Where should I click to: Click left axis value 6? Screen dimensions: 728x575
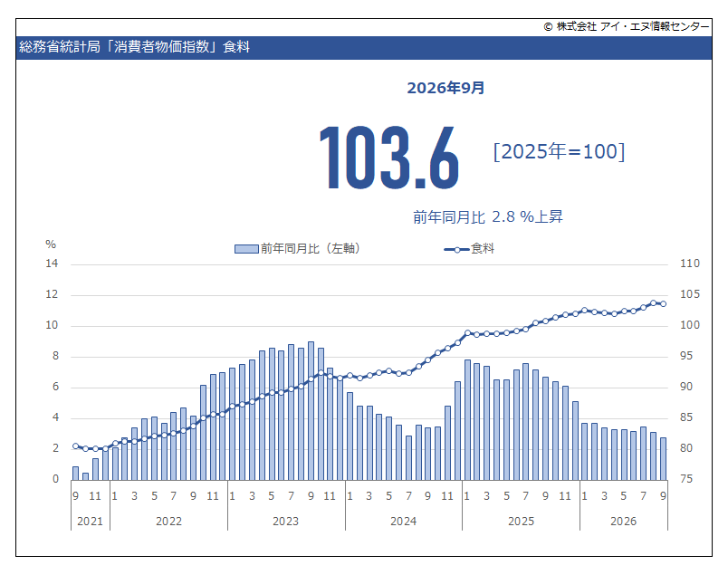[56, 387]
